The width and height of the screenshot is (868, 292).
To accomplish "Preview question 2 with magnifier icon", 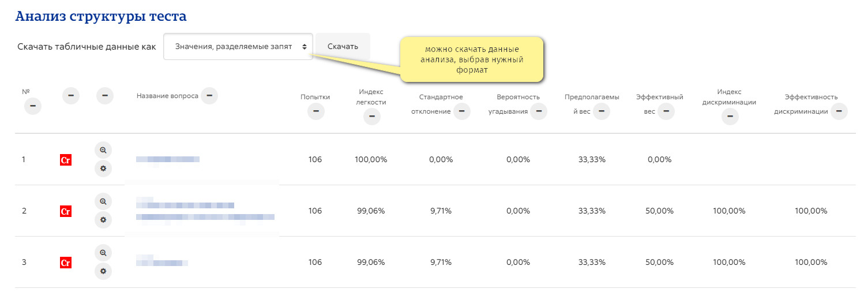I will [103, 201].
